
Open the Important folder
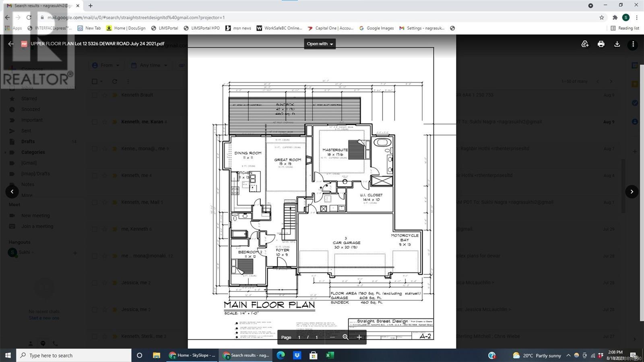click(32, 120)
